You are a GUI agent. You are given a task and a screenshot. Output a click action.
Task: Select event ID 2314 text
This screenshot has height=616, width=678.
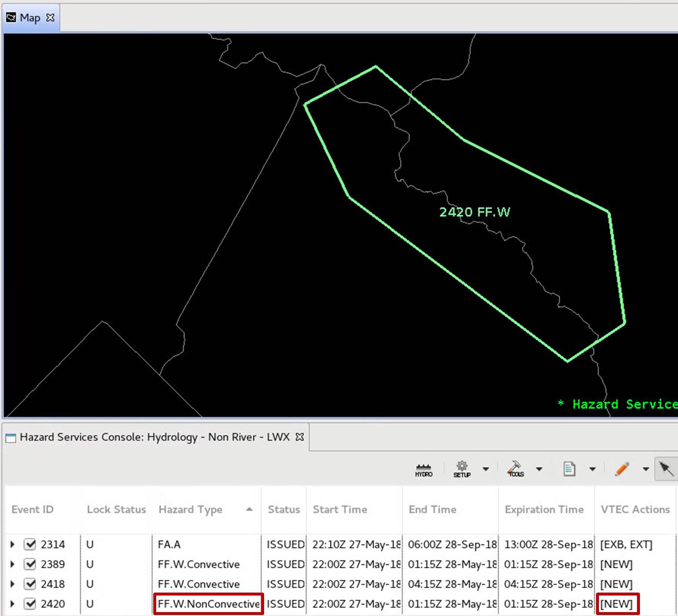pyautogui.click(x=53, y=544)
